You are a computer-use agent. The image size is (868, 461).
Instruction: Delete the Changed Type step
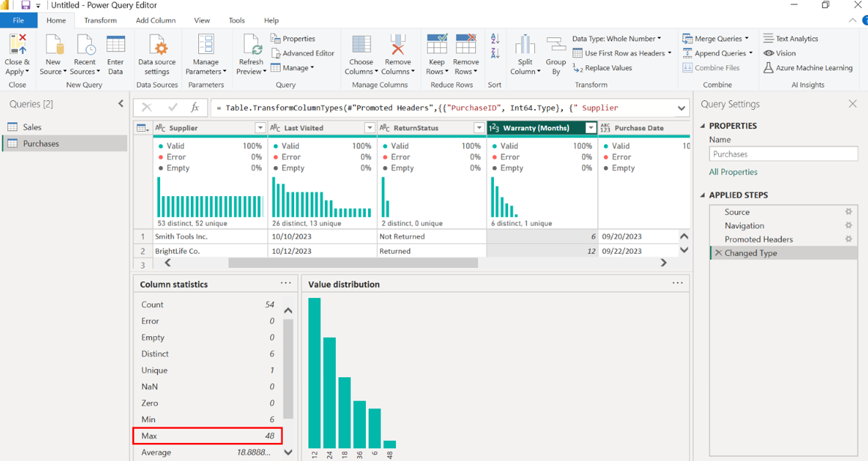coord(718,253)
